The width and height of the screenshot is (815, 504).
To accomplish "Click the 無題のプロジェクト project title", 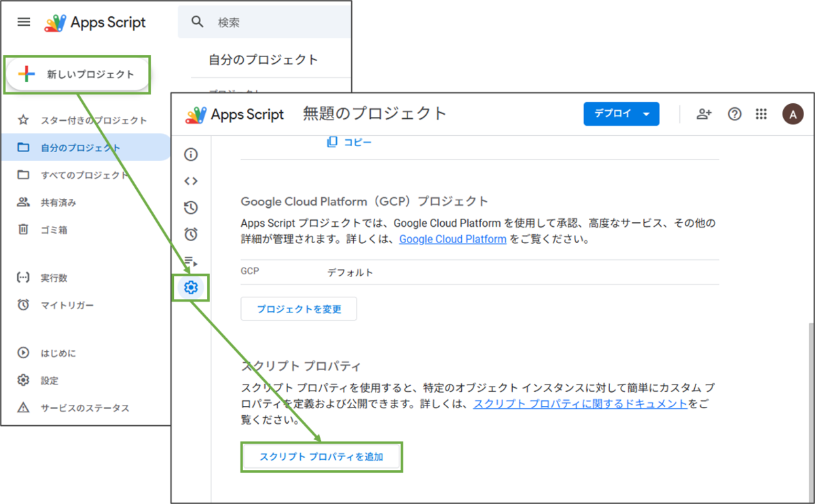I will point(375,113).
